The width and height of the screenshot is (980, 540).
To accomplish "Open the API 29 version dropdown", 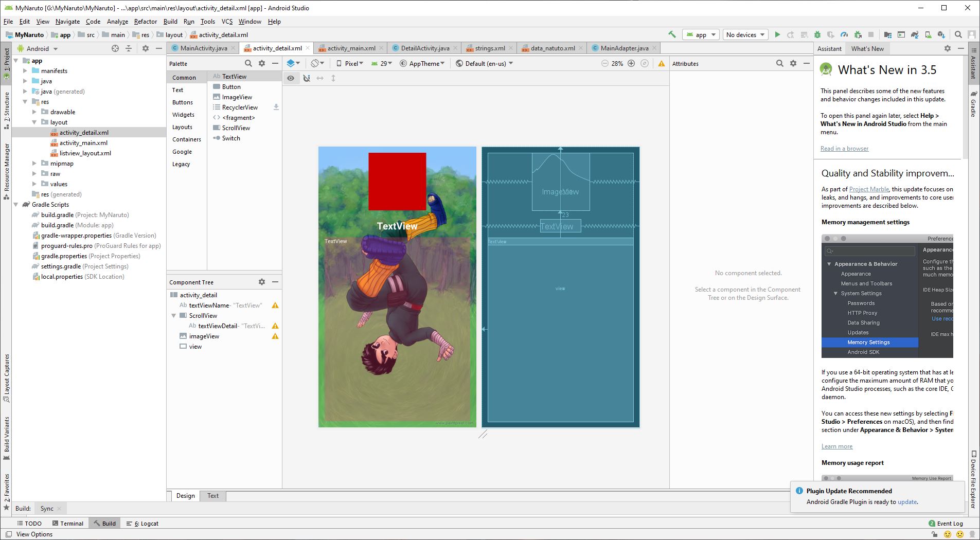I will 382,63.
